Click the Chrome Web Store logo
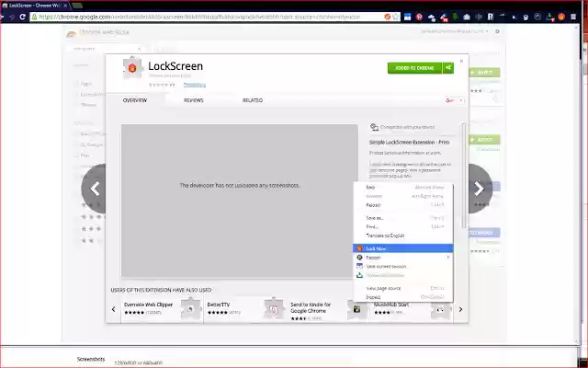This screenshot has width=588, height=368. coord(97,32)
